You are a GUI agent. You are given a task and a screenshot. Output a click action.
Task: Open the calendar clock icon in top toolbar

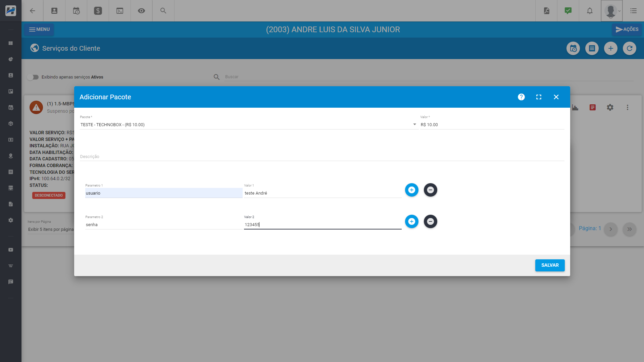click(x=76, y=11)
